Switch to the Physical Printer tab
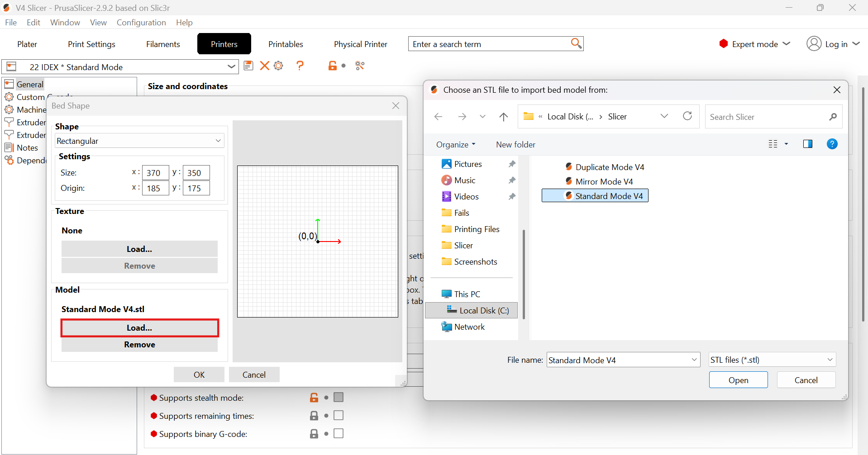 pos(361,44)
